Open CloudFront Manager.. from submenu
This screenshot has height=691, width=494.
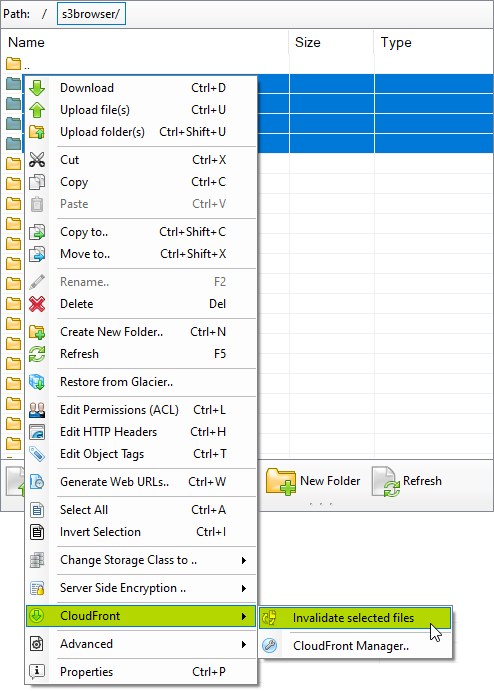coord(355,646)
